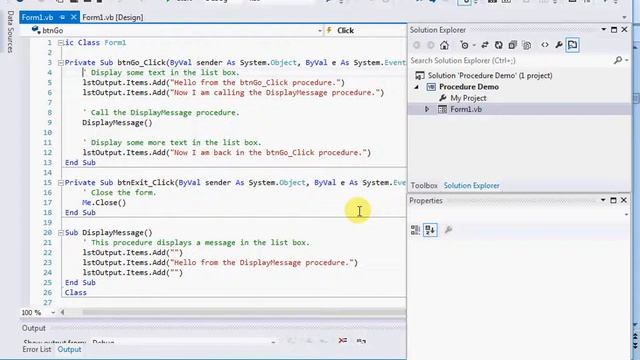The width and height of the screenshot is (640, 360).
Task: Click Property Pages wrench in Properties
Action: pyautogui.click(x=448, y=230)
